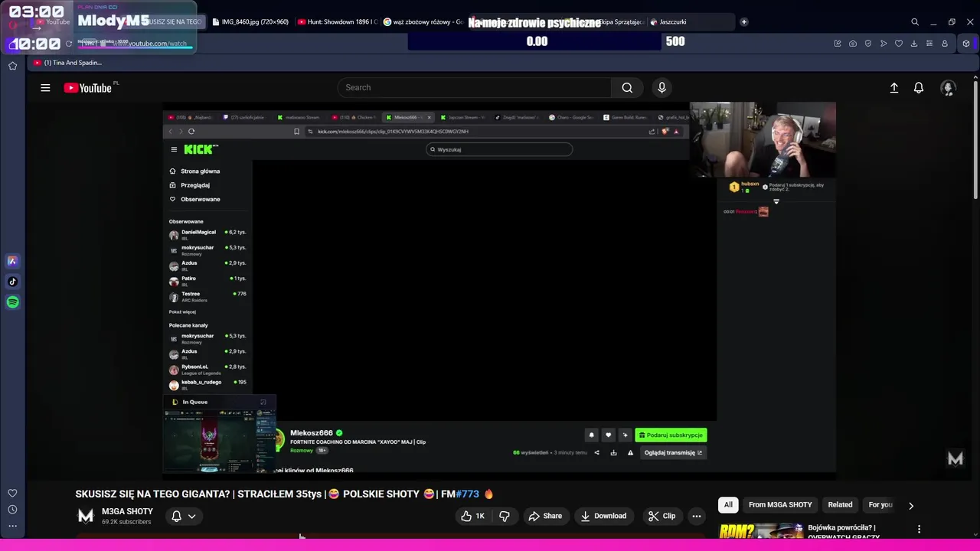
Task: Share the video via Share button
Action: click(x=545, y=516)
